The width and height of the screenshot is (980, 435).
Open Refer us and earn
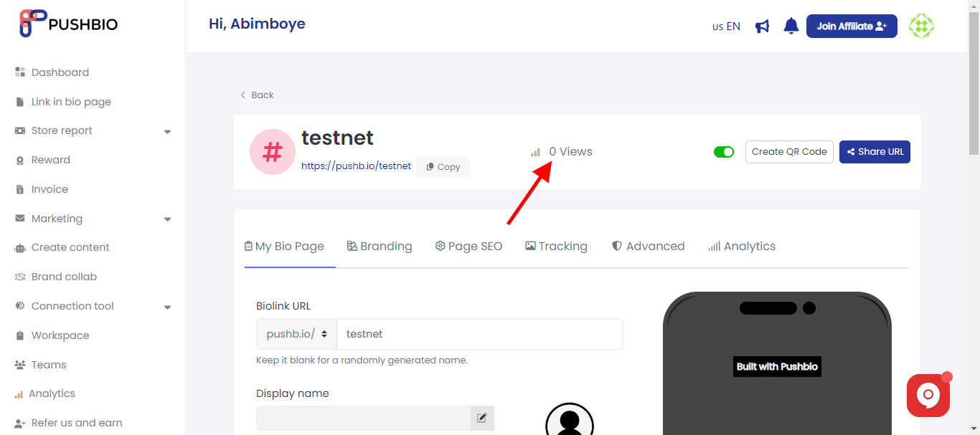click(77, 423)
